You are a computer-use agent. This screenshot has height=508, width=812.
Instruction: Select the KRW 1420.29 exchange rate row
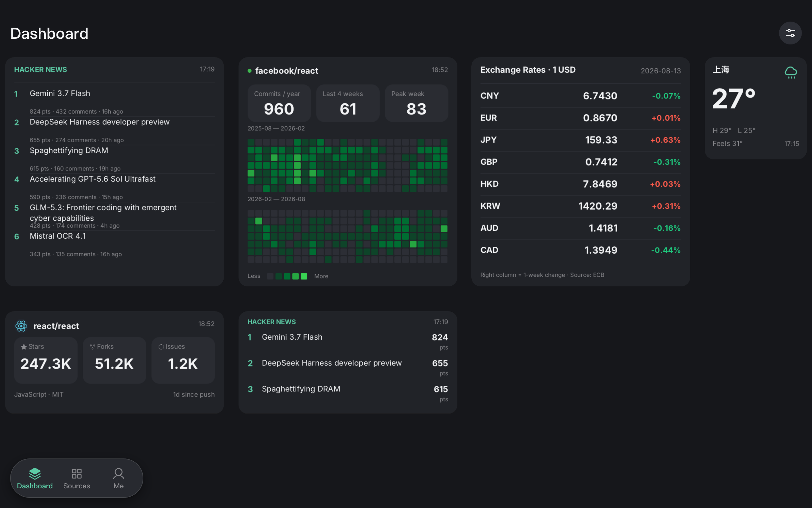click(580, 206)
